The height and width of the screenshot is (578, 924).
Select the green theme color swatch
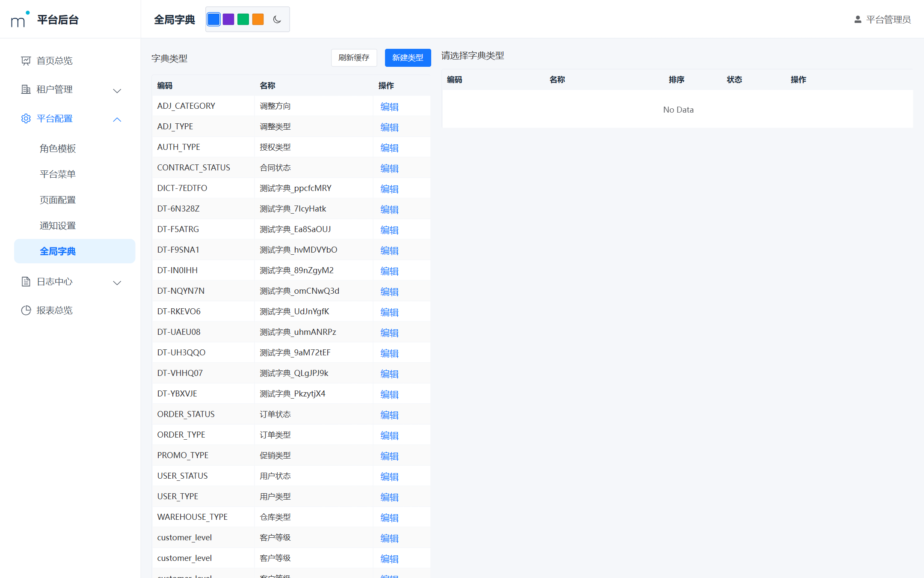point(243,19)
